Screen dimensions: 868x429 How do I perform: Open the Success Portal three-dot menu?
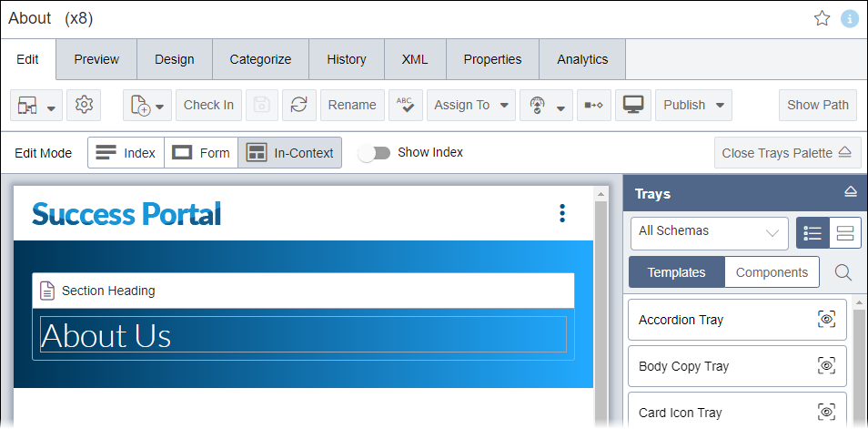coord(562,213)
